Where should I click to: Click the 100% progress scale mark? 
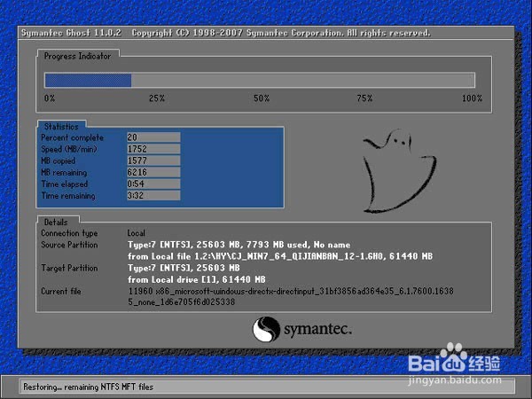pyautogui.click(x=472, y=98)
